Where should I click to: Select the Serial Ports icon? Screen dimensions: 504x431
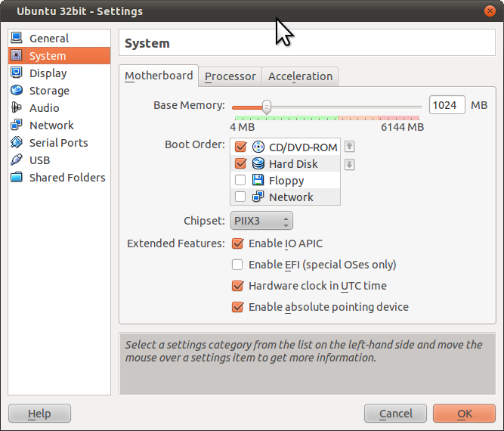(x=16, y=143)
